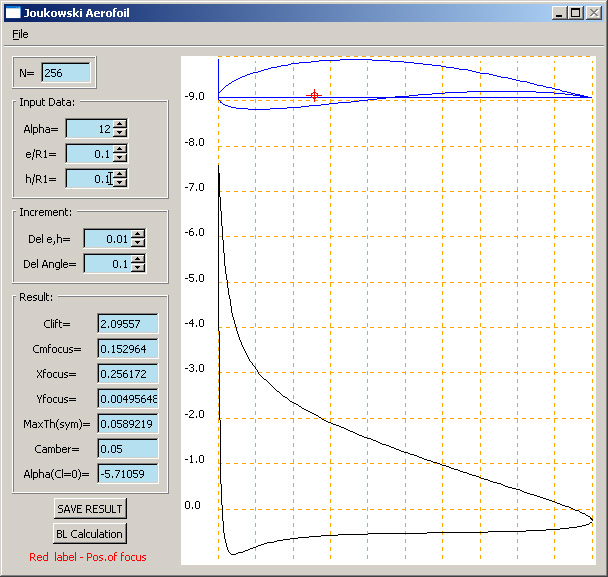Click the Xfocus result field 0.256172
The image size is (608, 577).
pos(128,374)
